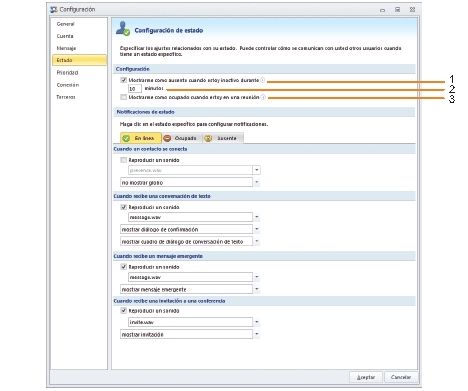
Task: Close the Configuración window
Action: point(412,10)
